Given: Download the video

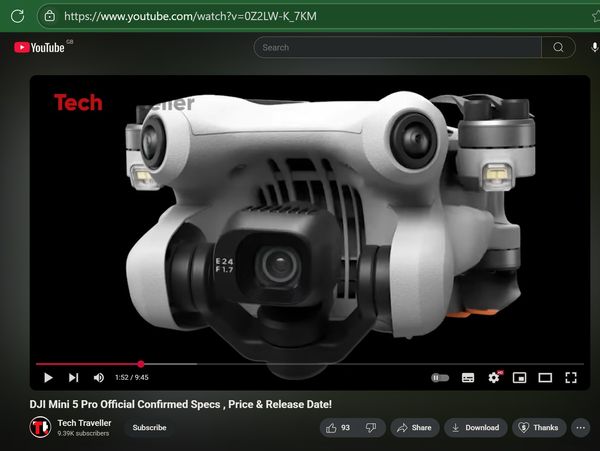Looking at the screenshot, I should (476, 428).
